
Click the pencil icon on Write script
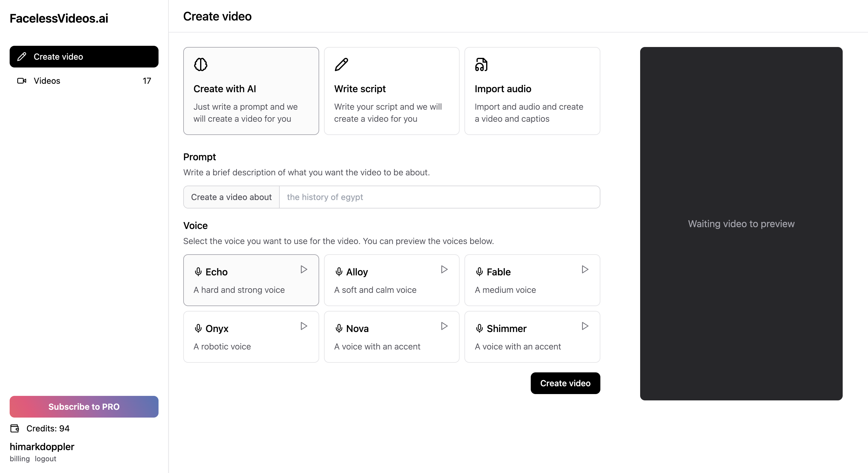[x=341, y=64]
